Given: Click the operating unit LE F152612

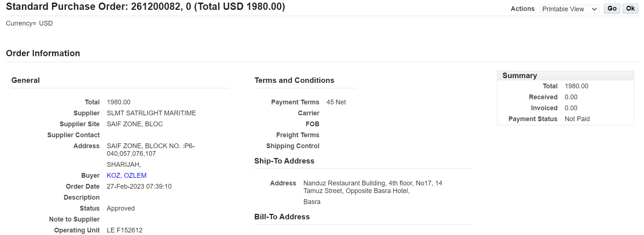Looking at the screenshot, I should pyautogui.click(x=124, y=230).
